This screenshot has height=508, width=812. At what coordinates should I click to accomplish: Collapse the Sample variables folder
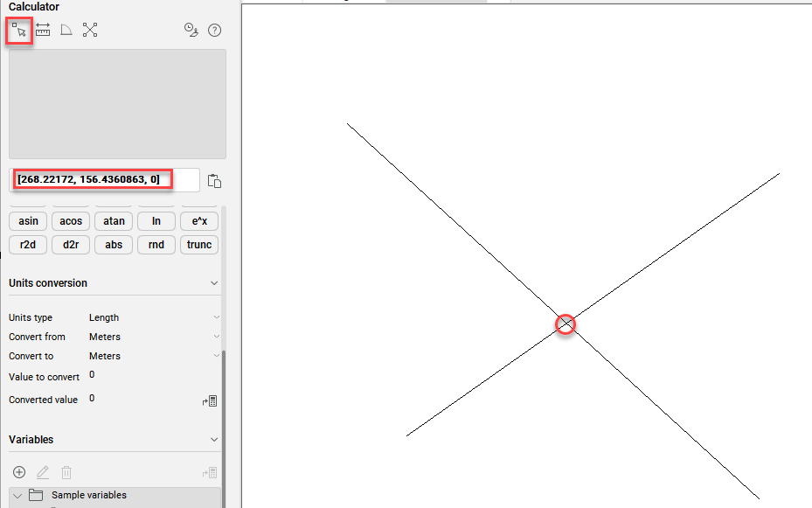(17, 496)
